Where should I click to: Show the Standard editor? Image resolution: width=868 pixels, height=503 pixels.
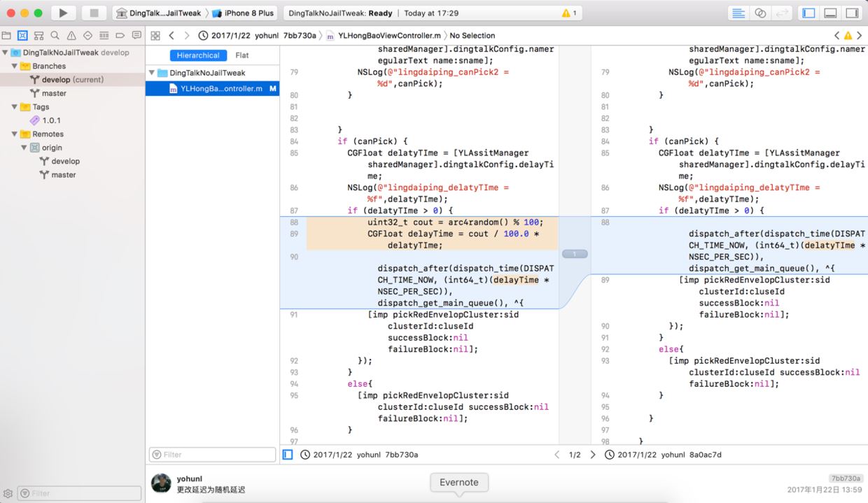[738, 13]
